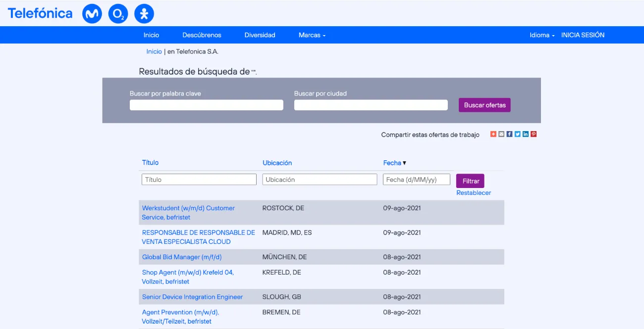Select the date in the Werkstudent row

pyautogui.click(x=402, y=208)
